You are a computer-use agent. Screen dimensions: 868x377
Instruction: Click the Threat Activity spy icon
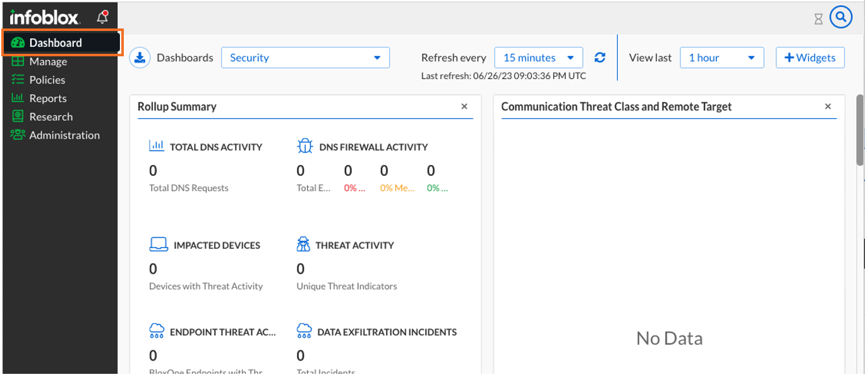(x=303, y=245)
